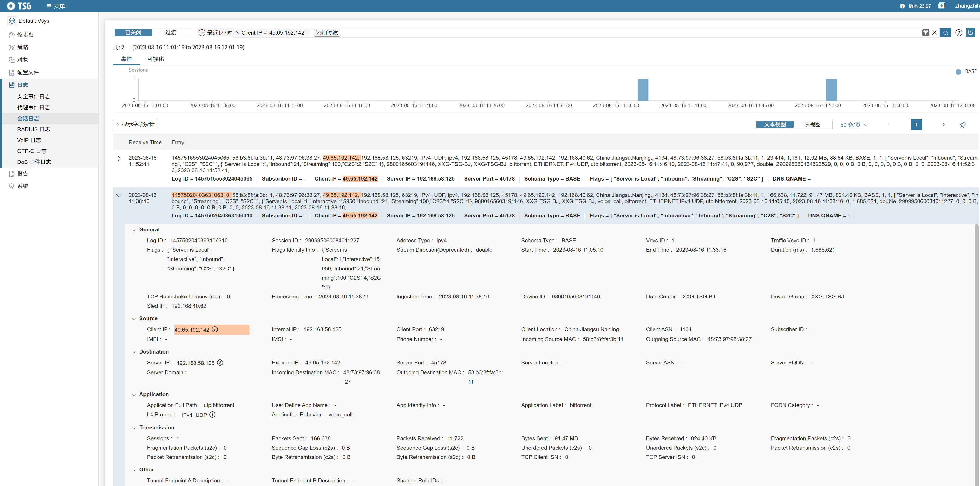This screenshot has width=980, height=486.
Task: Collapse the General section
Action: coord(134,230)
